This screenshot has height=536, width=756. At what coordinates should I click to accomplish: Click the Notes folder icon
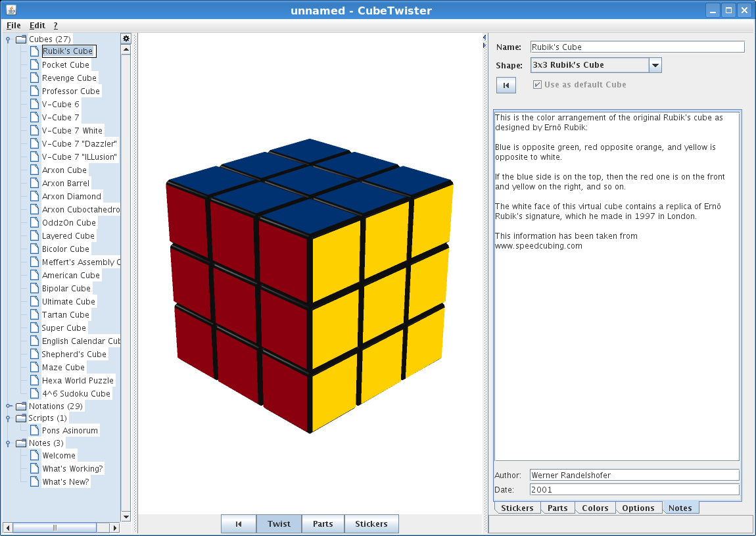point(21,443)
